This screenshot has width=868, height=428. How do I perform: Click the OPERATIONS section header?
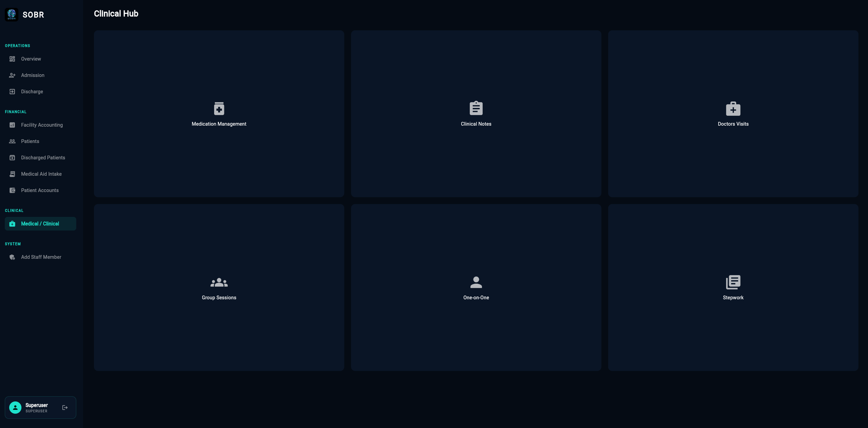[17, 46]
